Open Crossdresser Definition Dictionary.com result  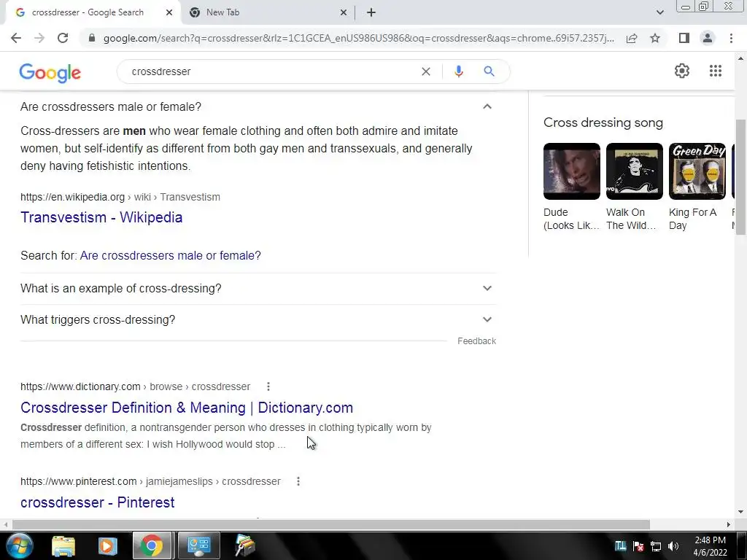coord(187,408)
